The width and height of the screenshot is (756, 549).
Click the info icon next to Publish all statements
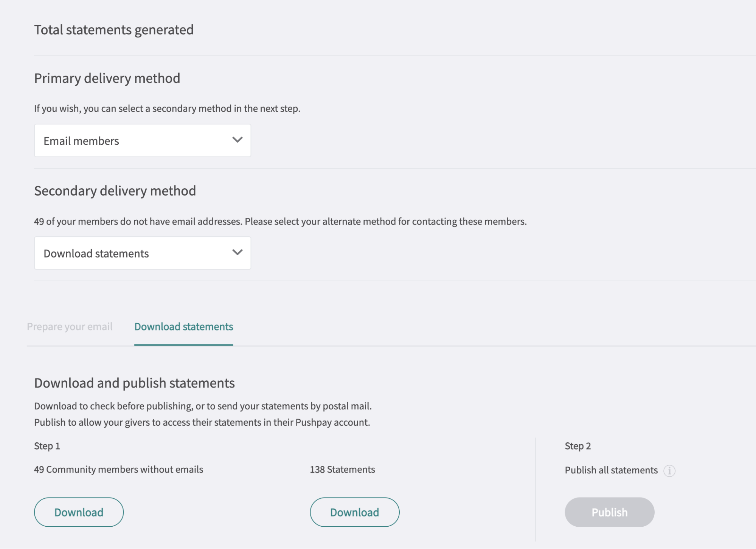click(670, 471)
